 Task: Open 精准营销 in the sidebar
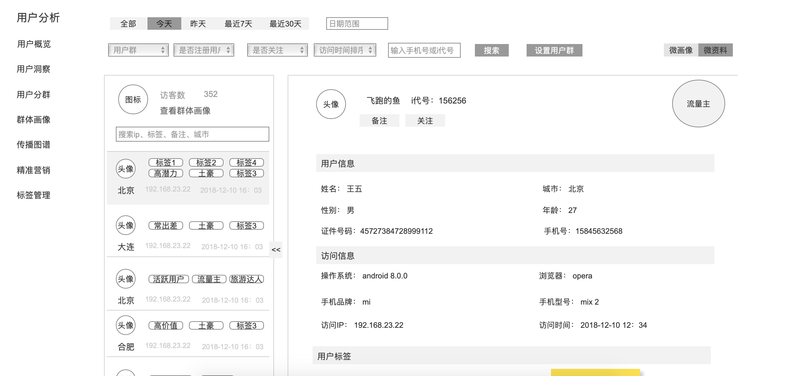(34, 170)
